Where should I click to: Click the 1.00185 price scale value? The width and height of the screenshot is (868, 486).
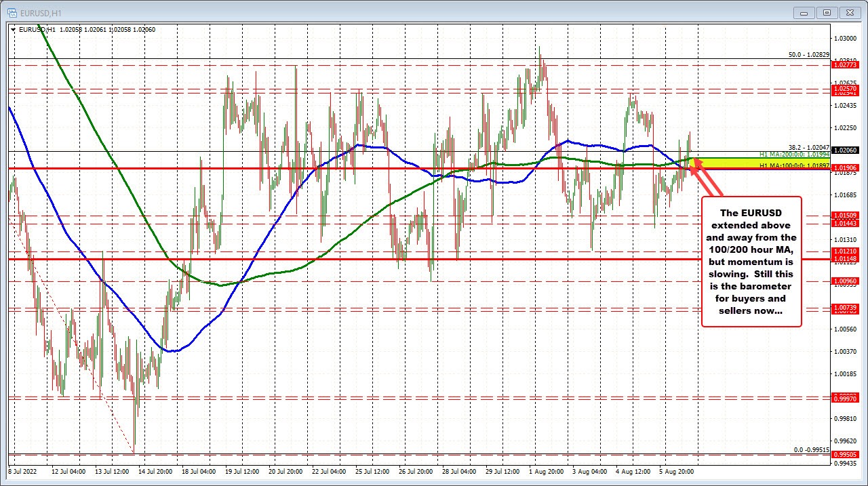coord(846,374)
